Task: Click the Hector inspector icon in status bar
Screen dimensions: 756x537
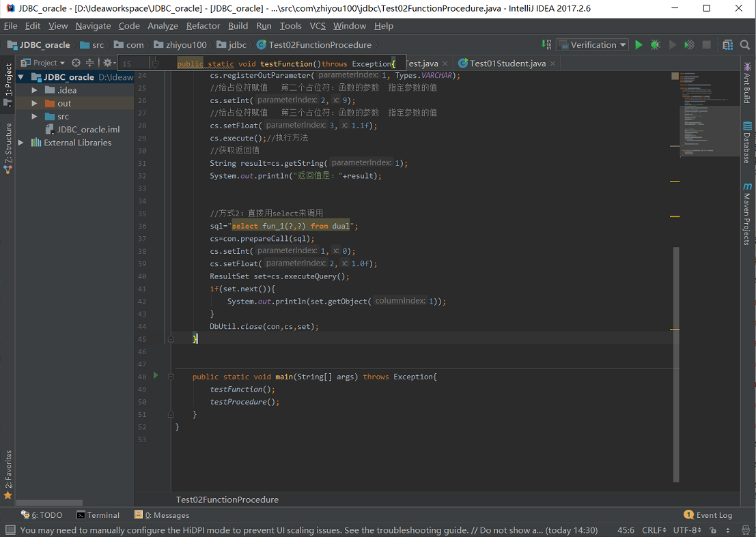Action: click(x=745, y=529)
